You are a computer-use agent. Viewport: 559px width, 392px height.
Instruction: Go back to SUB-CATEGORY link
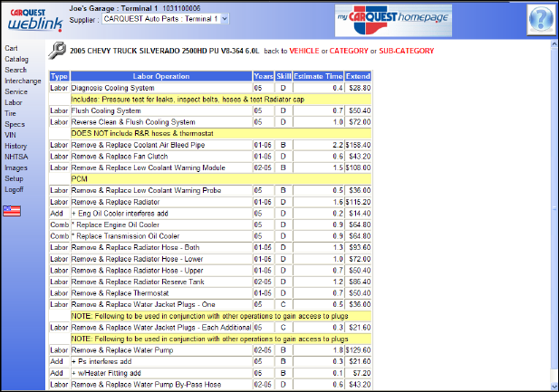point(407,51)
